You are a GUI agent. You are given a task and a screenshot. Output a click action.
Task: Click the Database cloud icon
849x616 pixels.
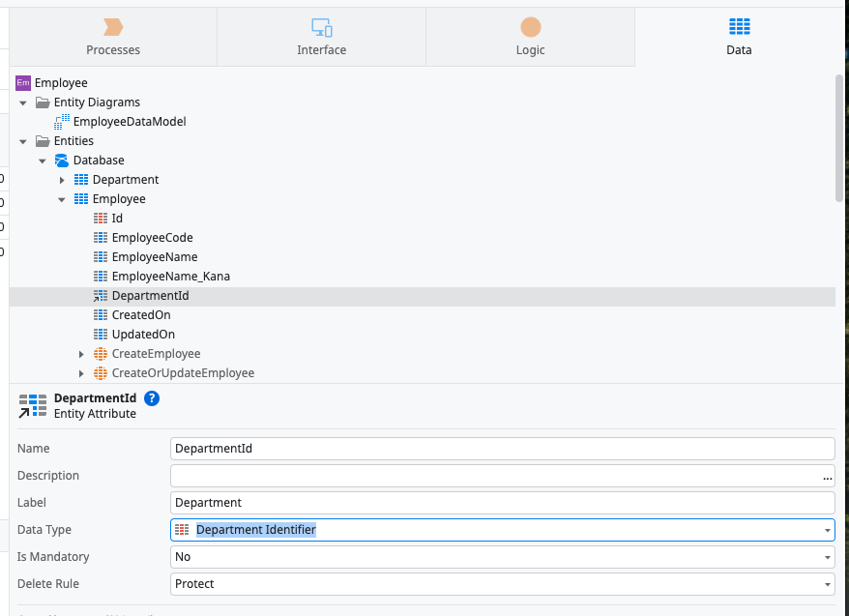pyautogui.click(x=62, y=161)
